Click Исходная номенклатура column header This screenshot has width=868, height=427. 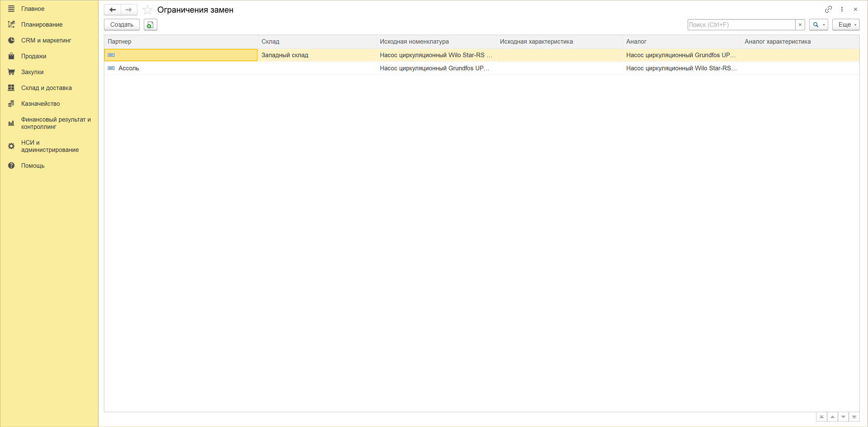coord(436,42)
